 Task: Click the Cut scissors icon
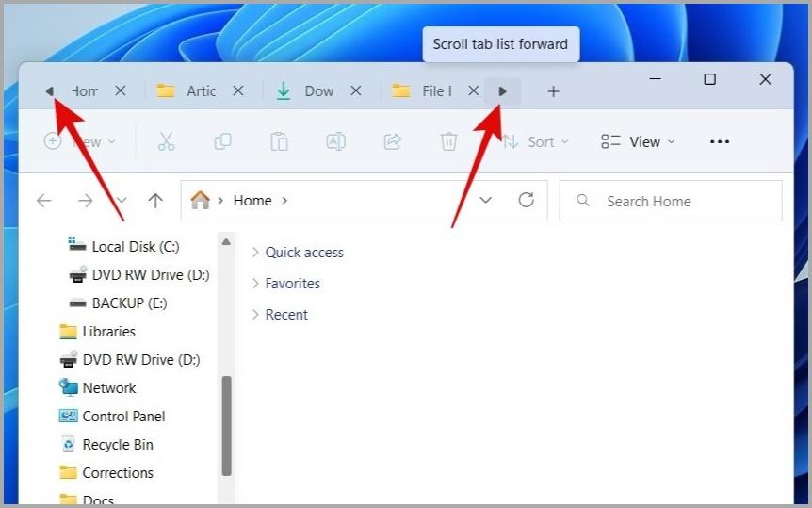[166, 141]
